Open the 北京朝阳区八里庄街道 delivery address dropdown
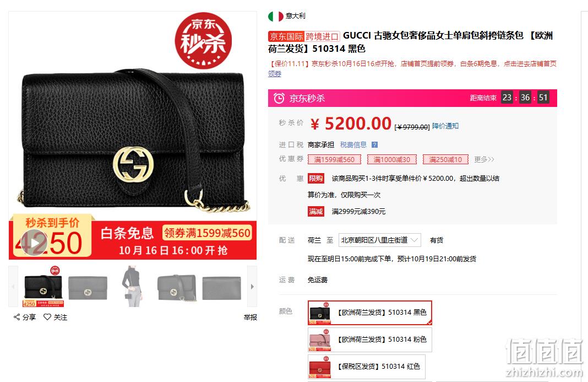The height and width of the screenshot is (382, 588). 379,240
